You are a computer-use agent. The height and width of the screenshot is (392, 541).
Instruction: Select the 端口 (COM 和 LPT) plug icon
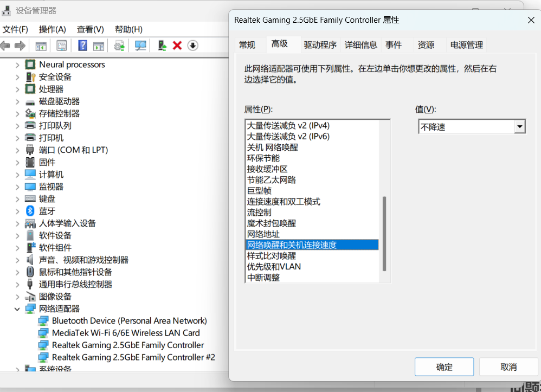point(30,150)
